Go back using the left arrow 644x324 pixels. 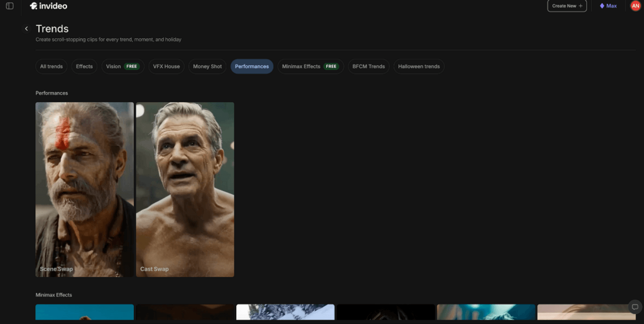click(x=26, y=29)
